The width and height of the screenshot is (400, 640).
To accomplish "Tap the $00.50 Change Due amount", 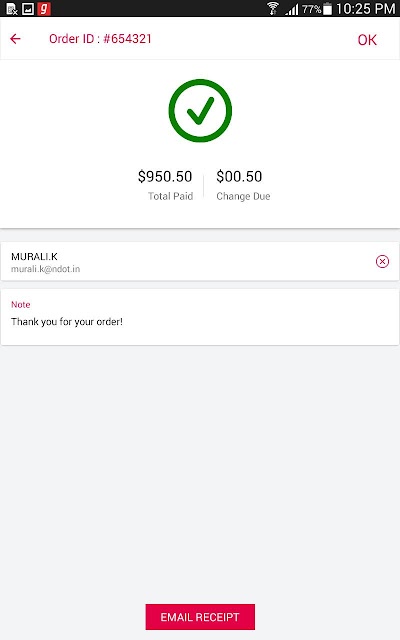I will click(x=239, y=176).
